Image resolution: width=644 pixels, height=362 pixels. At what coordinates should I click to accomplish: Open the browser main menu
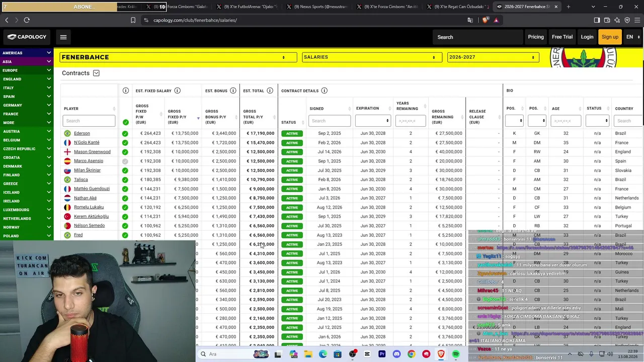[637, 20]
